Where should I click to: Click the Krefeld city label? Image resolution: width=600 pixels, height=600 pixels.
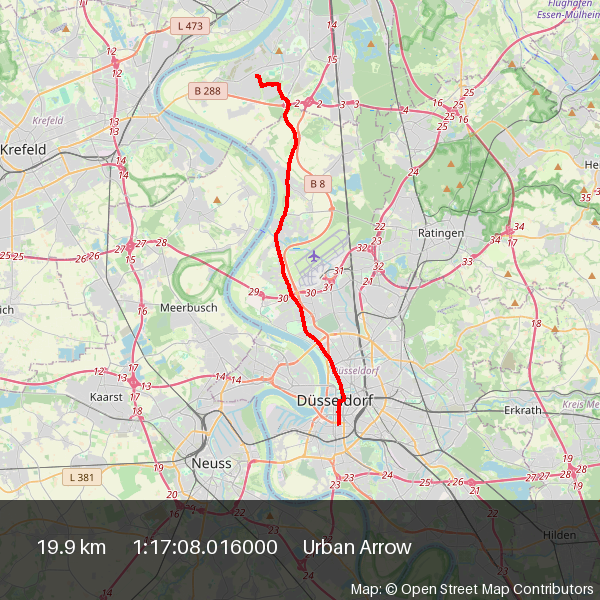click(x=23, y=149)
